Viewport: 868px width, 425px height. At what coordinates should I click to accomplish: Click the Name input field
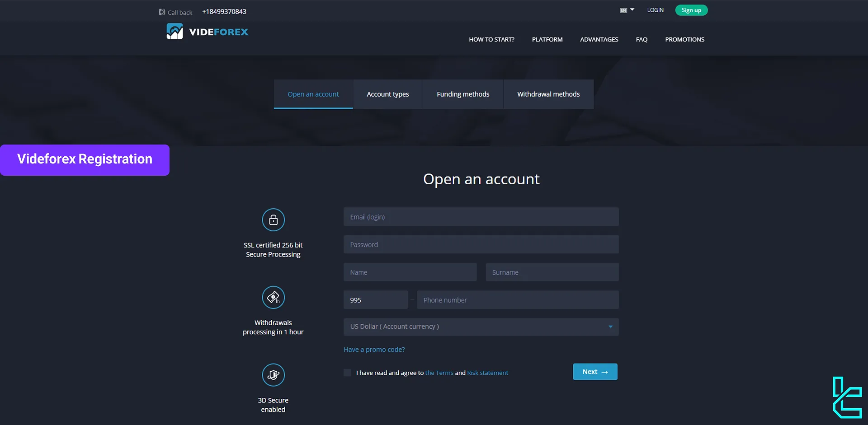point(410,272)
